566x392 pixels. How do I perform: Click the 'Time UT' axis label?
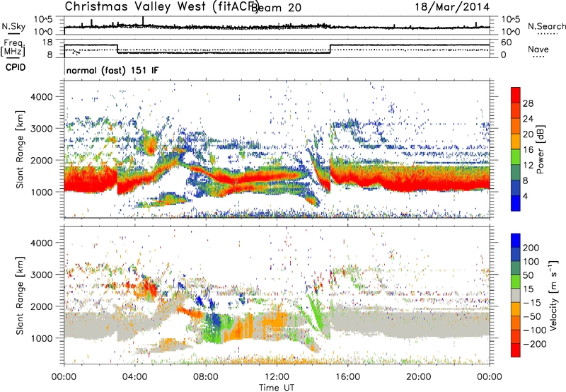coord(277,388)
